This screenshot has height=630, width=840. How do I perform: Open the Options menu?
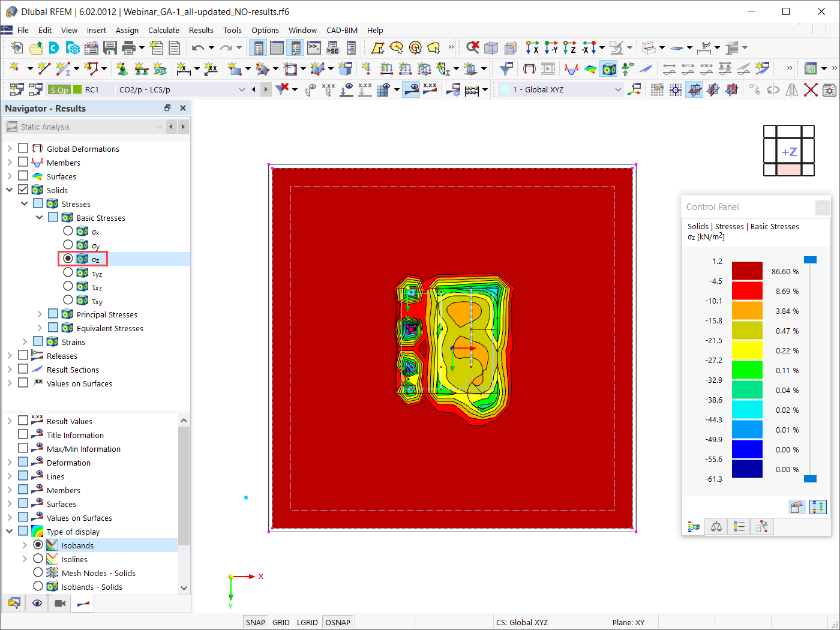pos(265,30)
